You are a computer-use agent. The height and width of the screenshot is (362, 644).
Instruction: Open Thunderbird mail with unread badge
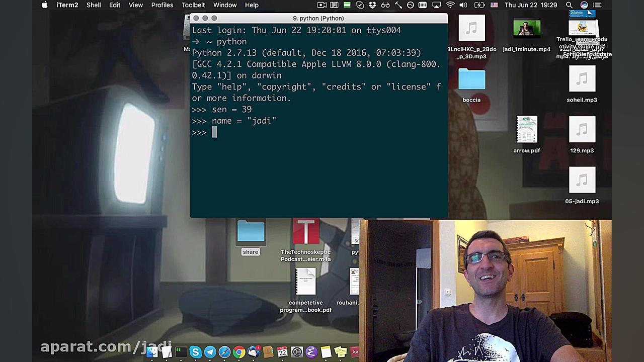(254, 352)
